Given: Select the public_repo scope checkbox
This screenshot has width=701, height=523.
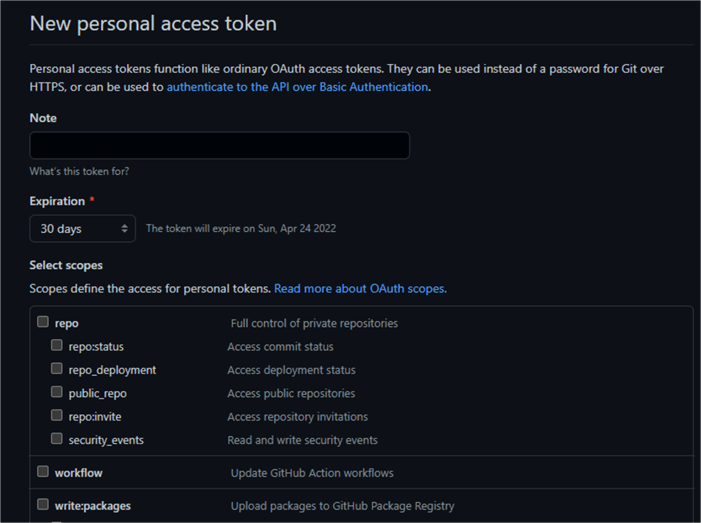Looking at the screenshot, I should (57, 393).
